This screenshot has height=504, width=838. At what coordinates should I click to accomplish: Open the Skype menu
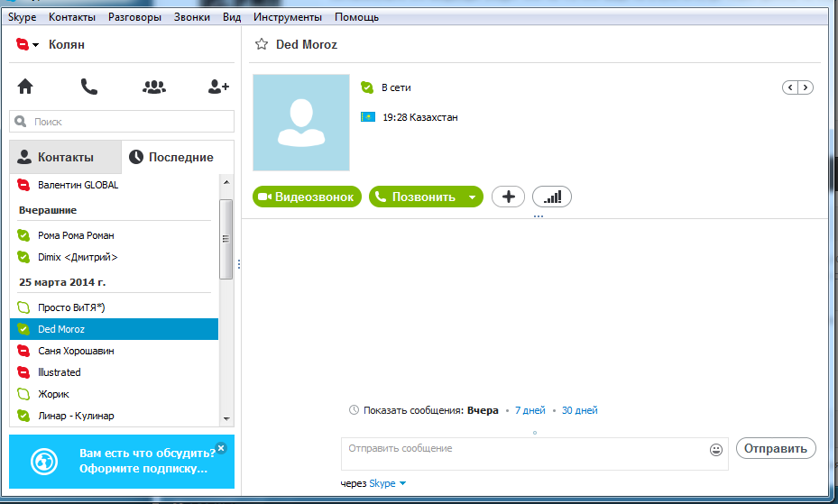pyautogui.click(x=22, y=17)
